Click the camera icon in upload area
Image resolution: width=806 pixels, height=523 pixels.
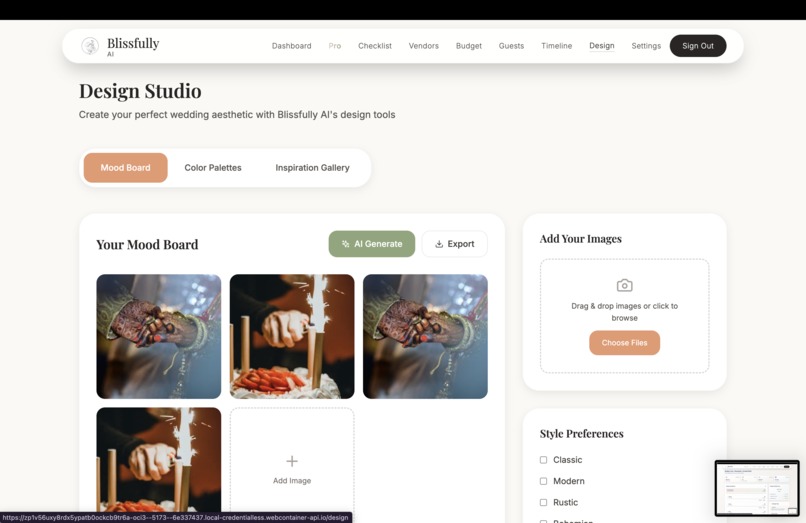tap(624, 285)
